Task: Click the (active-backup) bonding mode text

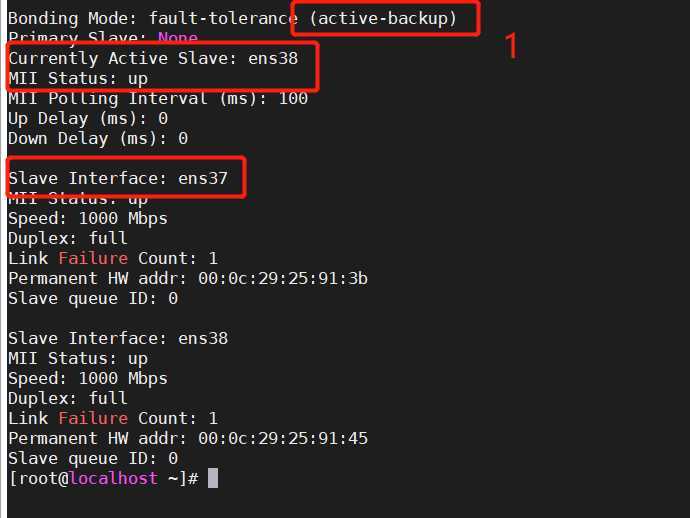Action: (383, 18)
